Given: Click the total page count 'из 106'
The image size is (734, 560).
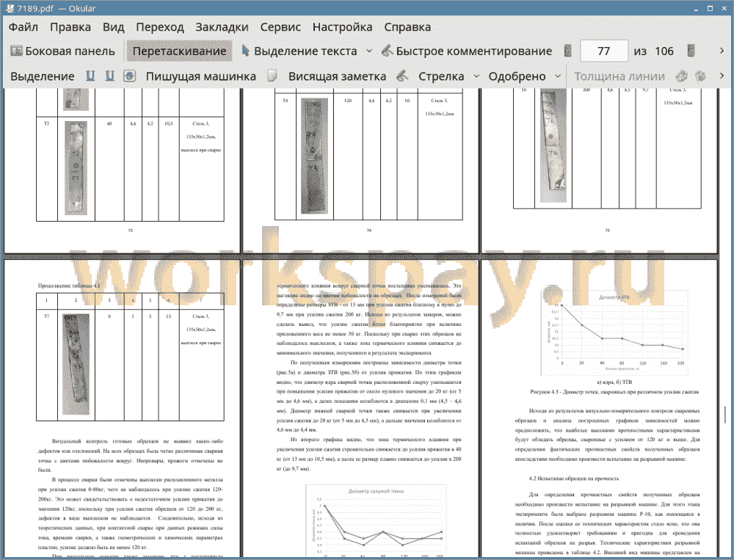Looking at the screenshot, I should (653, 51).
